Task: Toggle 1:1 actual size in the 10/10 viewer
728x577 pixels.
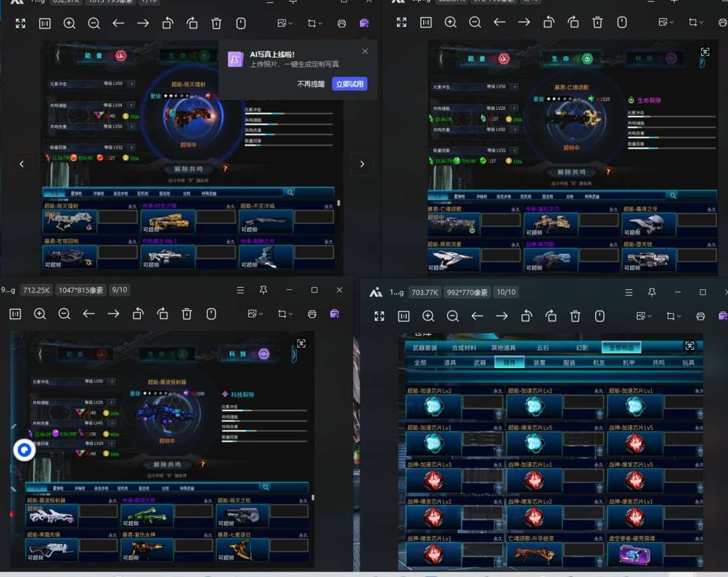Action: tap(403, 316)
